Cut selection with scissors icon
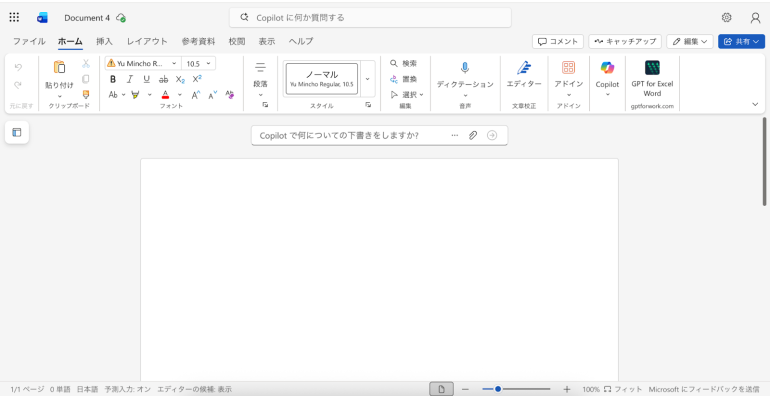Screen dimensions: 770x396 tap(86, 63)
